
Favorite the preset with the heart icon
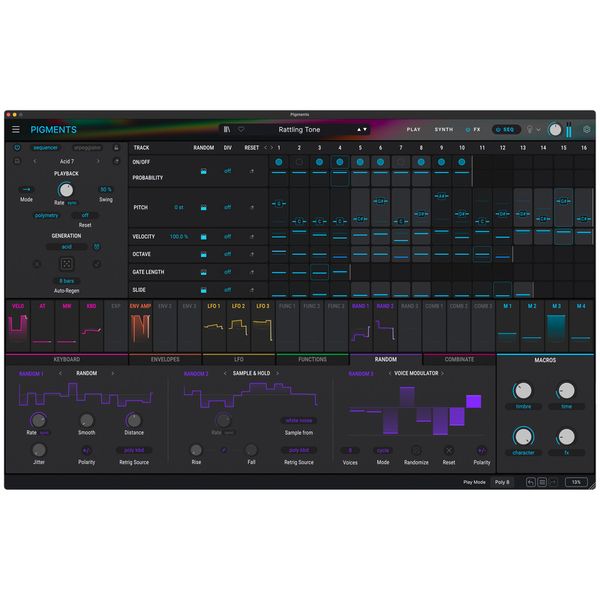click(240, 129)
